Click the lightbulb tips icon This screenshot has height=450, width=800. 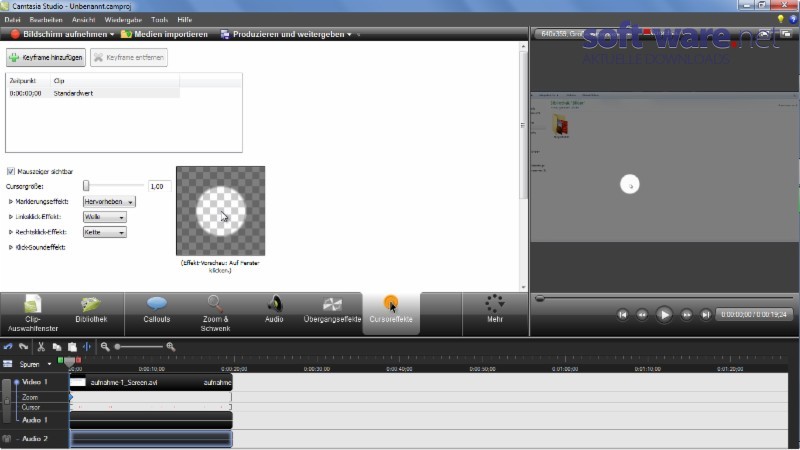pos(780,19)
